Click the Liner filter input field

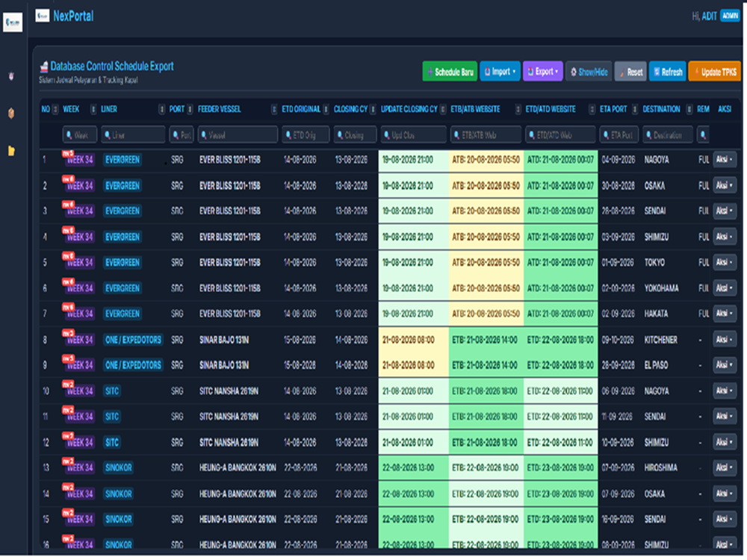(134, 135)
